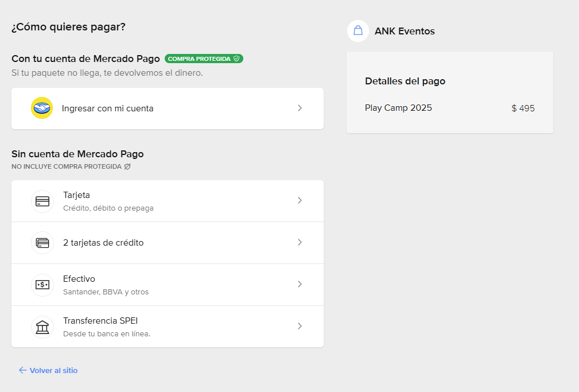579x392 pixels.
Task: Click the NO INCLUYE COMPRA PROTEGIDA label
Action: click(x=67, y=166)
